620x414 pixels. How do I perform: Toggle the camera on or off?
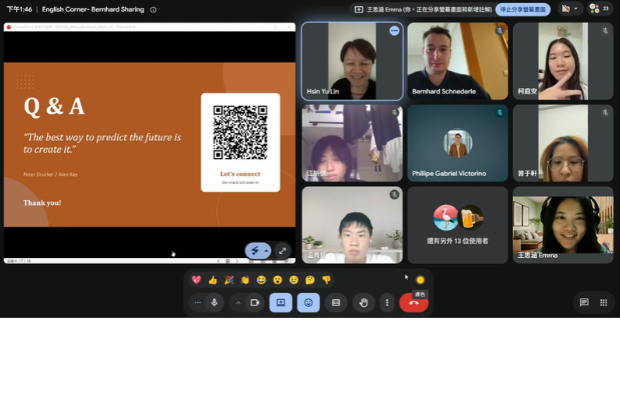(x=255, y=302)
